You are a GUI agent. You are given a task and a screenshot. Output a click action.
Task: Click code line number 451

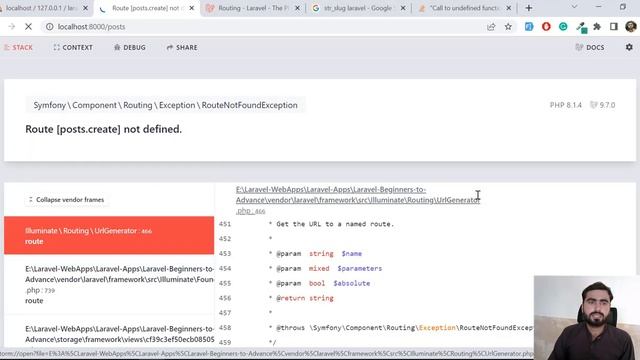[x=225, y=224]
